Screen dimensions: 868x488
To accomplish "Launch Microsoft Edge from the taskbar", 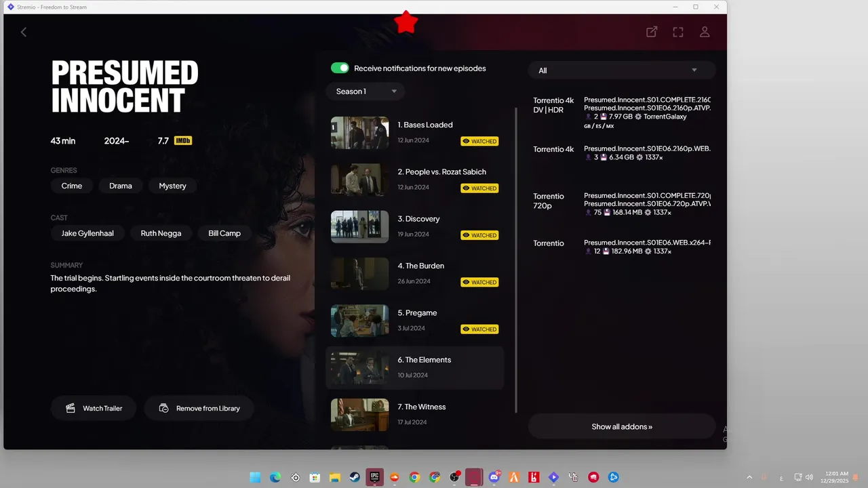I will [275, 477].
